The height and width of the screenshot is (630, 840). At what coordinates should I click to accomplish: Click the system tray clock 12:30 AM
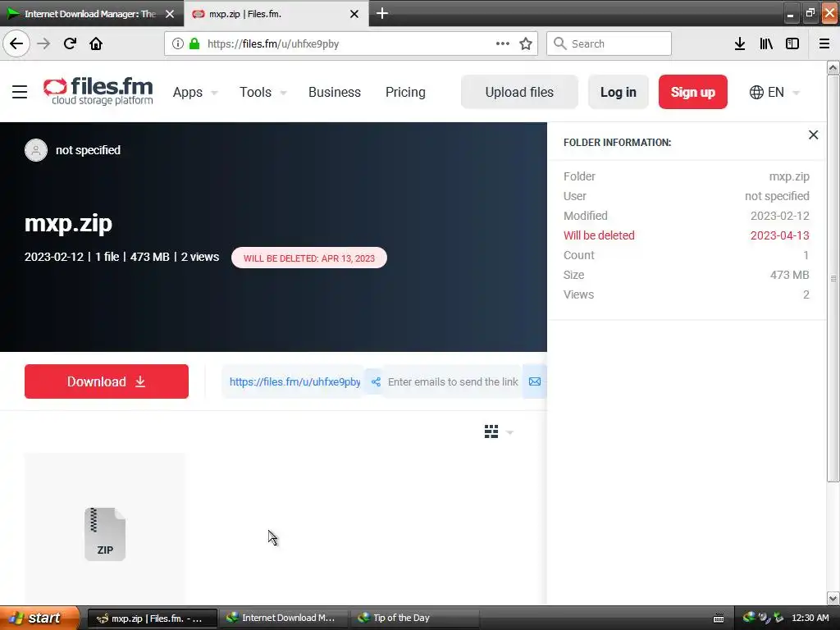pos(810,618)
